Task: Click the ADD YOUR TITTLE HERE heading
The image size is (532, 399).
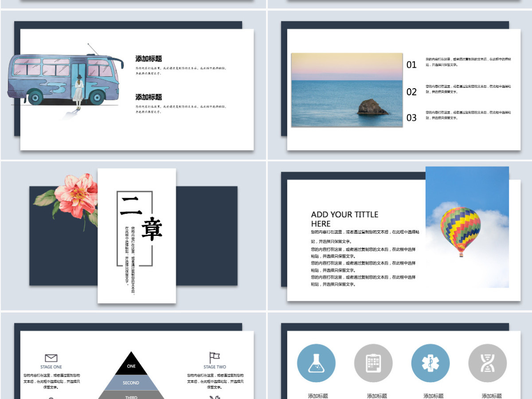Action: tap(344, 219)
